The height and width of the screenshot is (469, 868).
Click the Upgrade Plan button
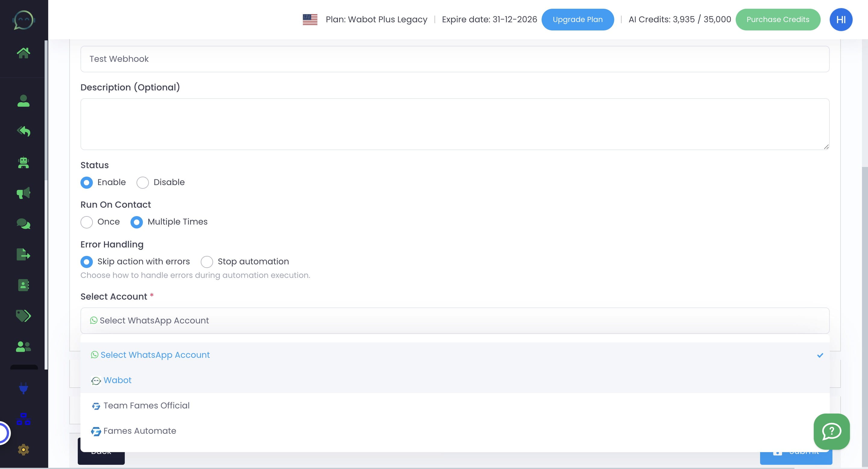click(577, 20)
